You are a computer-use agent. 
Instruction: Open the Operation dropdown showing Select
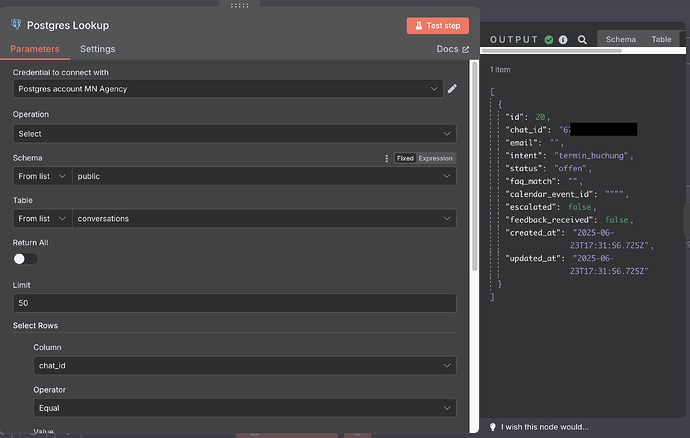point(235,134)
